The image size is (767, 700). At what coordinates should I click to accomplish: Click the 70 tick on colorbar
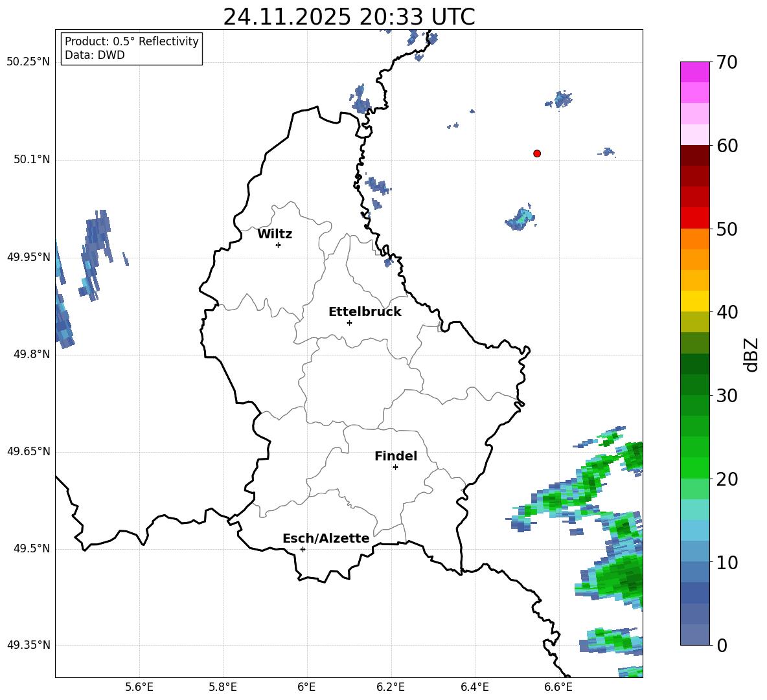[726, 62]
